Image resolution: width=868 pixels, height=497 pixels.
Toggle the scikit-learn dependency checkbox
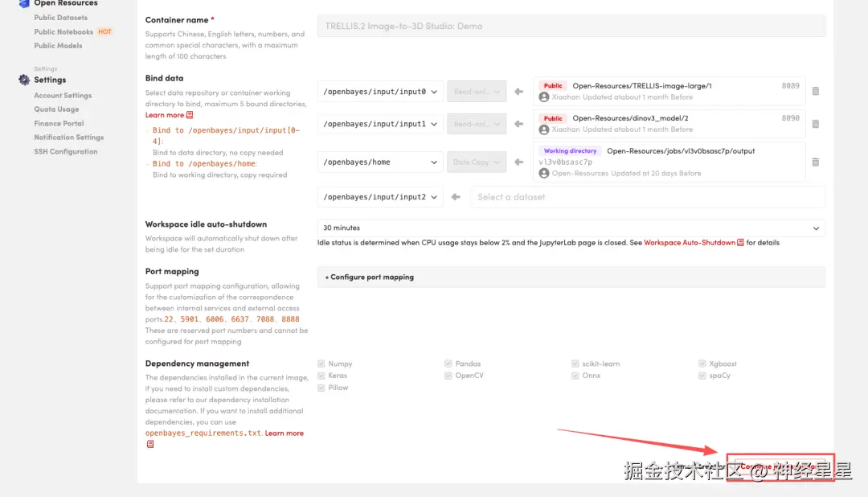[575, 364]
